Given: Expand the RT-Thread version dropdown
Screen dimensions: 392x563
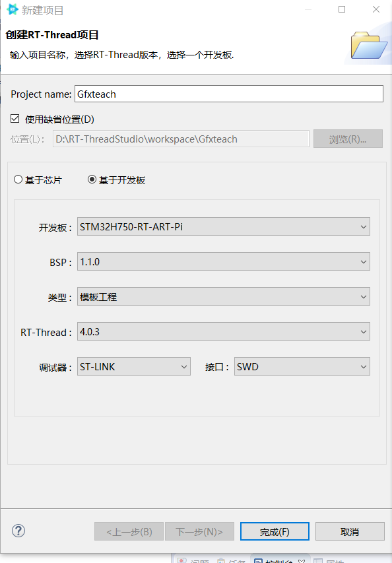Looking at the screenshot, I should (x=364, y=331).
